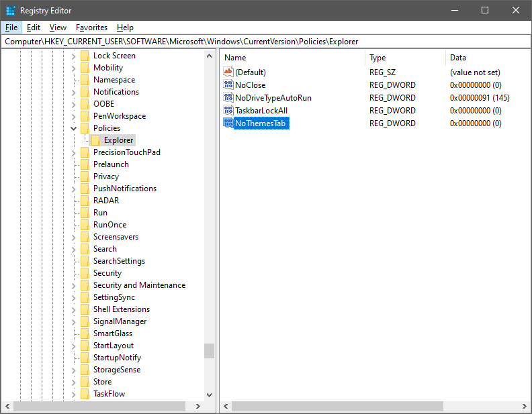
Task: Click the Policies folder icon
Action: tap(85, 128)
